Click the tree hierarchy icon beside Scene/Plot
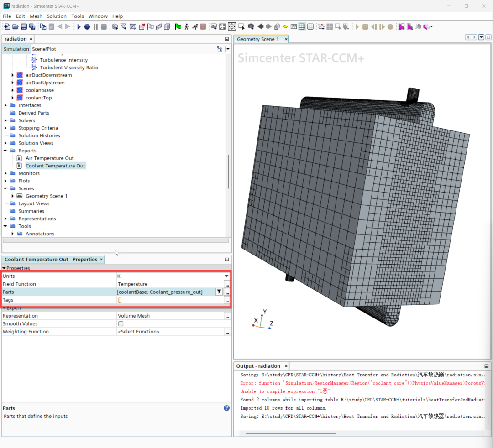 coord(219,49)
